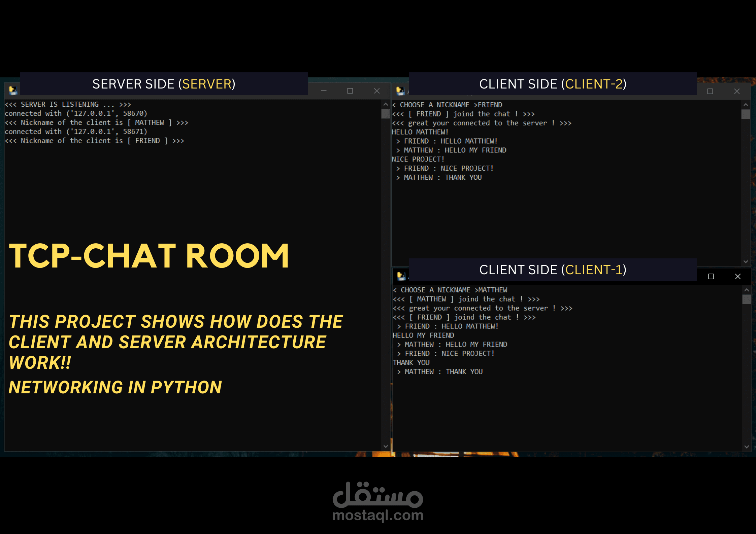The image size is (756, 534).
Task: Close the CLIENT-1 console window
Action: [737, 276]
